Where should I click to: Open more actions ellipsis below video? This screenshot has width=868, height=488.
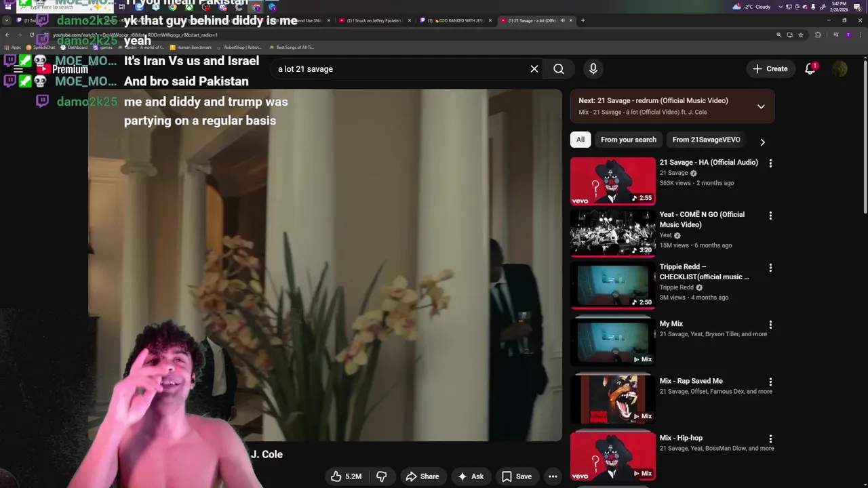553,476
